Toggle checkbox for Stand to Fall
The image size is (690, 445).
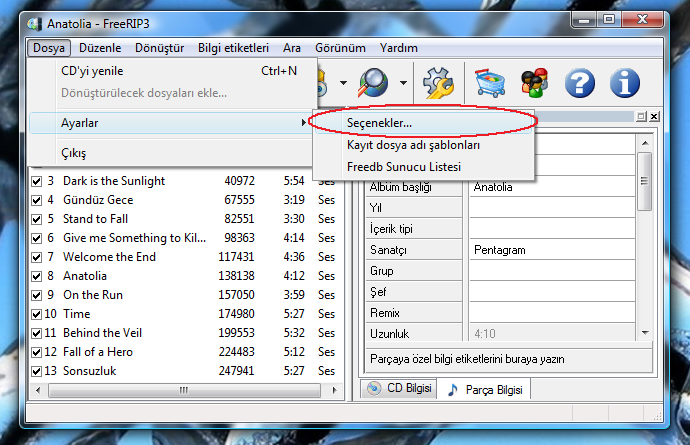click(37, 219)
